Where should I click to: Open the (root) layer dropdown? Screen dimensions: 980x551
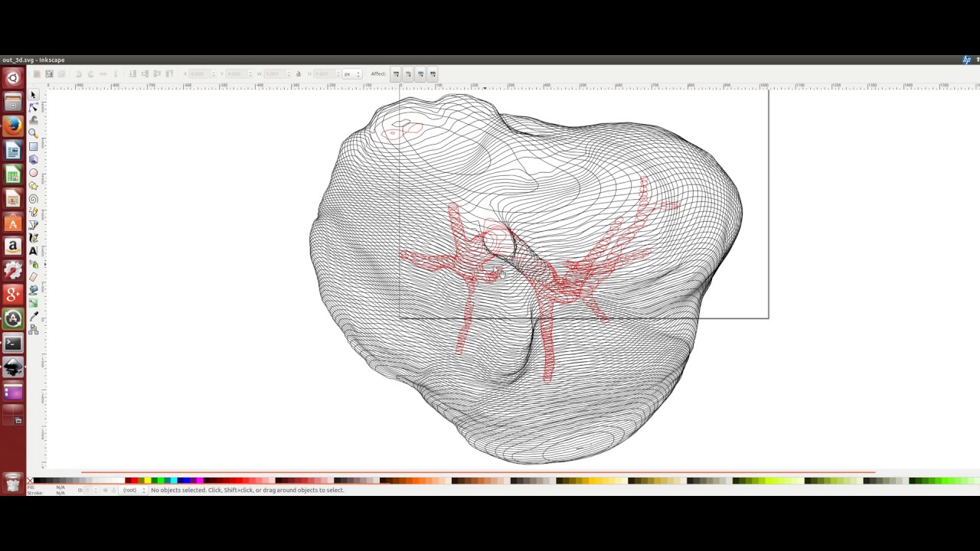pos(133,490)
